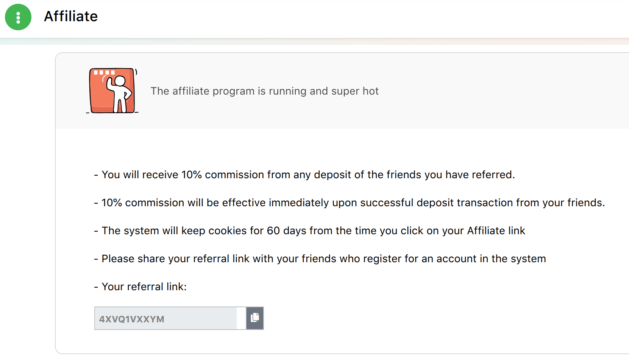Click the 'Your referral link:' label
This screenshot has height=364, width=629.
(x=140, y=287)
